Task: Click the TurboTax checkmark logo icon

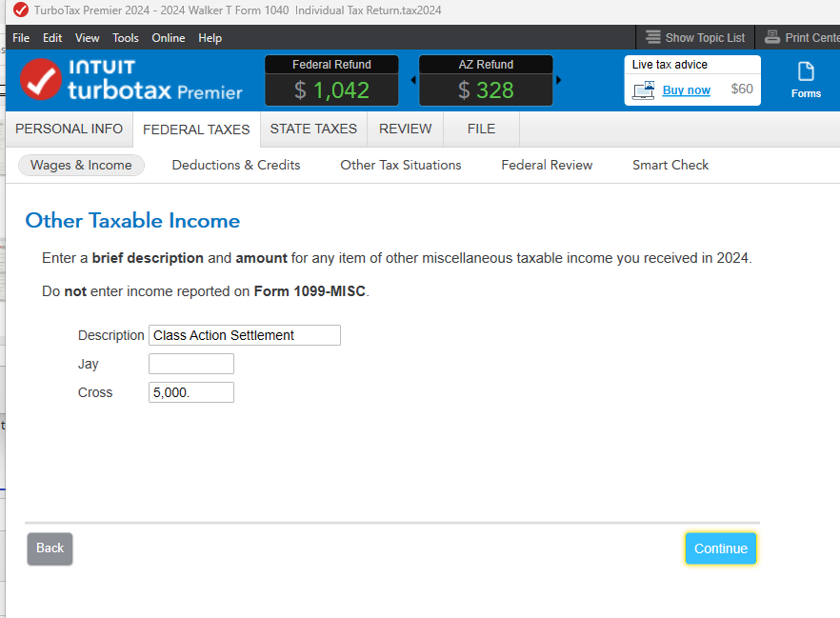Action: click(41, 80)
